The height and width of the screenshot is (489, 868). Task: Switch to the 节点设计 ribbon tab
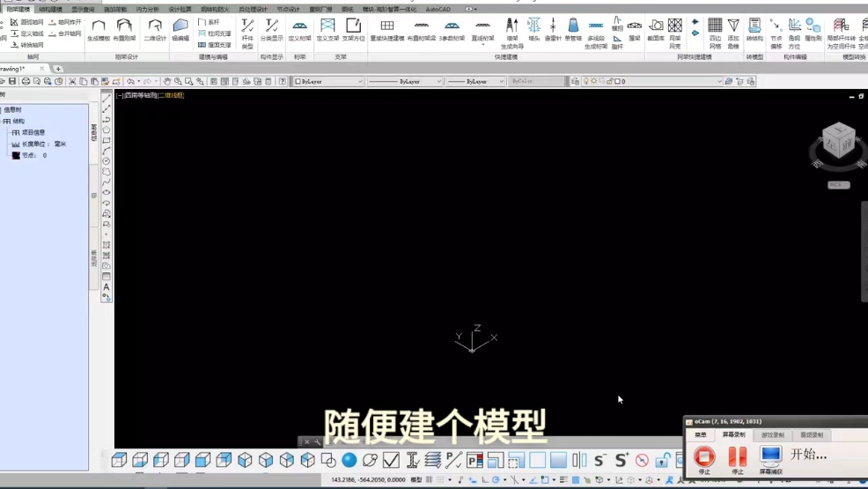point(288,10)
